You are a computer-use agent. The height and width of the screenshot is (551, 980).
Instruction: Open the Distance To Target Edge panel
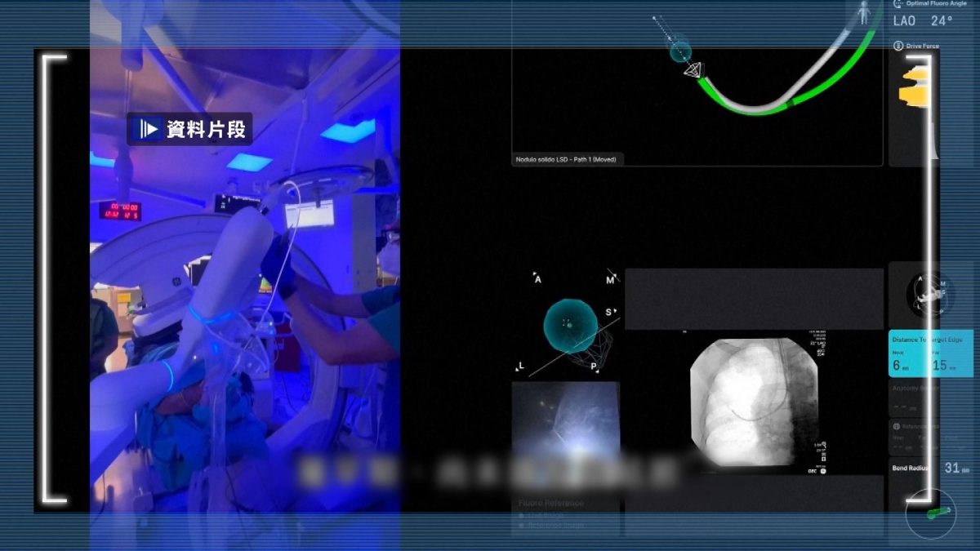click(x=929, y=353)
